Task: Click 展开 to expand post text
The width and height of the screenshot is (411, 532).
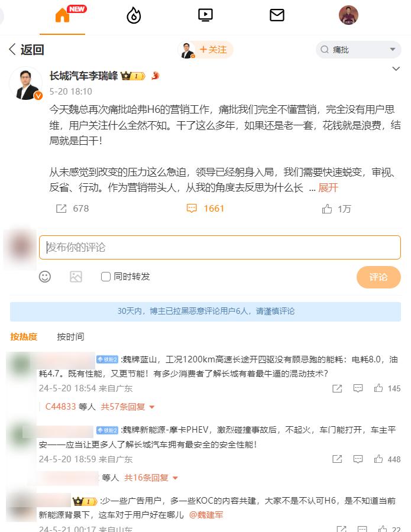Action: coord(328,187)
